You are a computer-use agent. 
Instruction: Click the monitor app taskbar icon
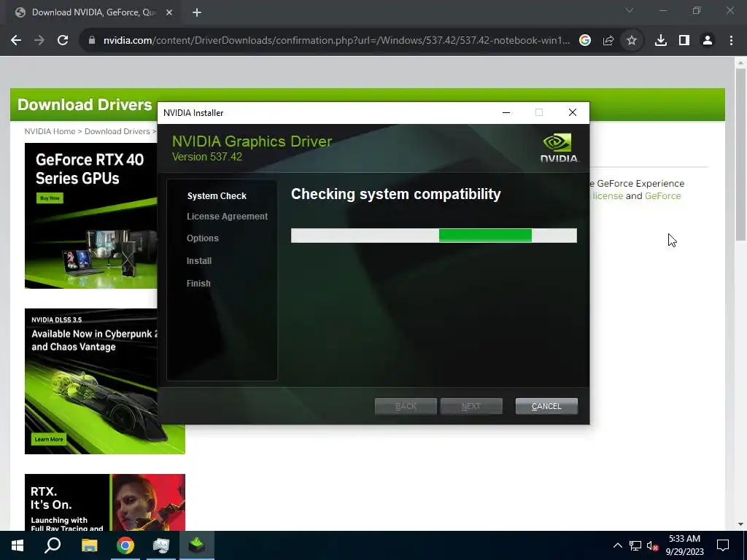[x=161, y=545]
